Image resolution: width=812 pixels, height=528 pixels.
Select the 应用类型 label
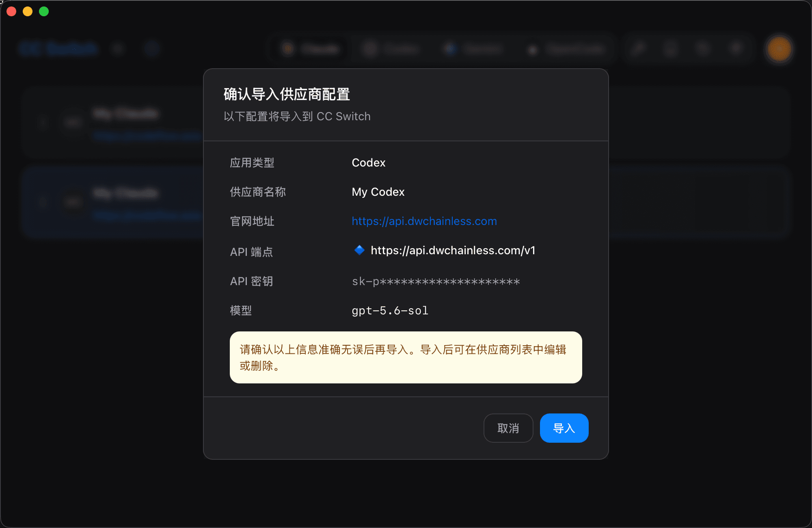[252, 162]
